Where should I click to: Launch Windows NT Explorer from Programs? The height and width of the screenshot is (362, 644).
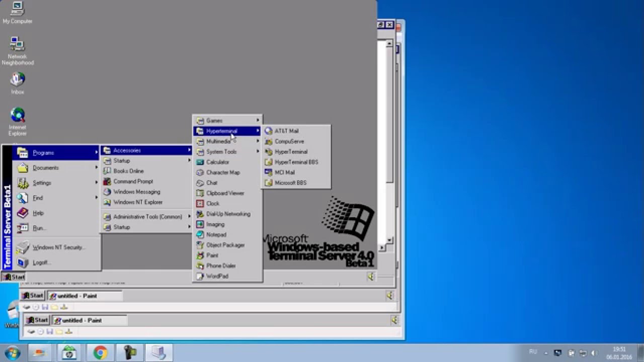coord(146,202)
